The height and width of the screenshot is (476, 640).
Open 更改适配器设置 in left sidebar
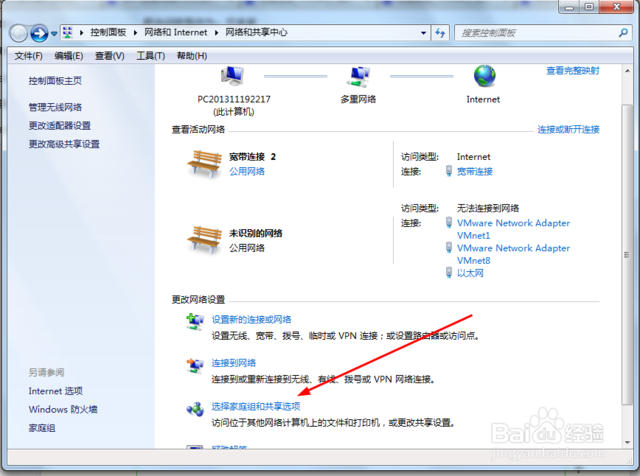60,126
